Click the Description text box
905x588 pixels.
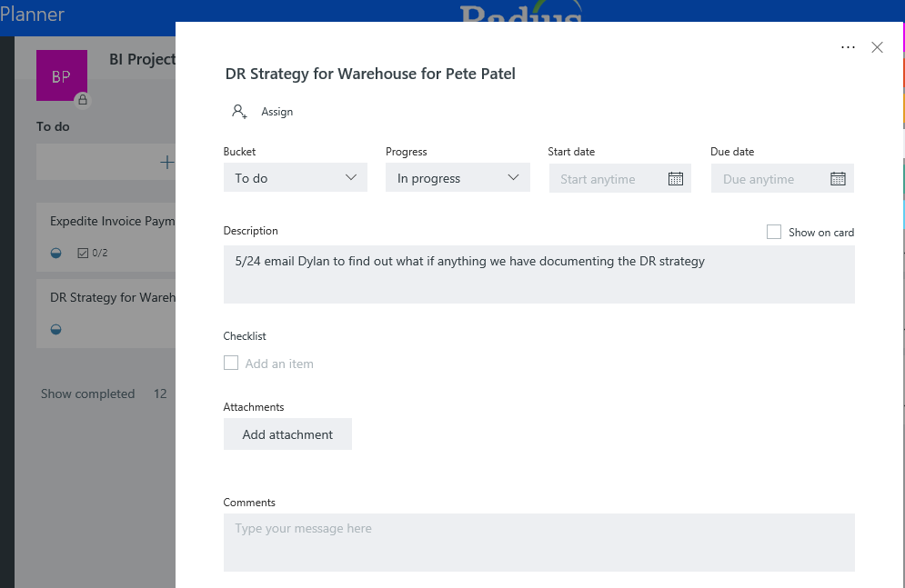tap(539, 274)
